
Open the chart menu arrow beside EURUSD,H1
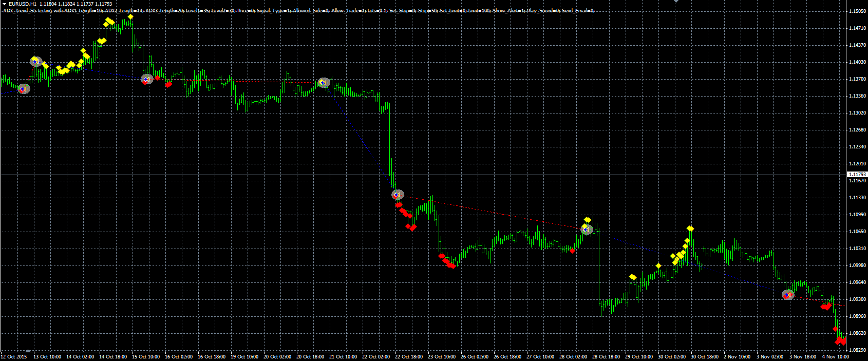click(x=4, y=4)
